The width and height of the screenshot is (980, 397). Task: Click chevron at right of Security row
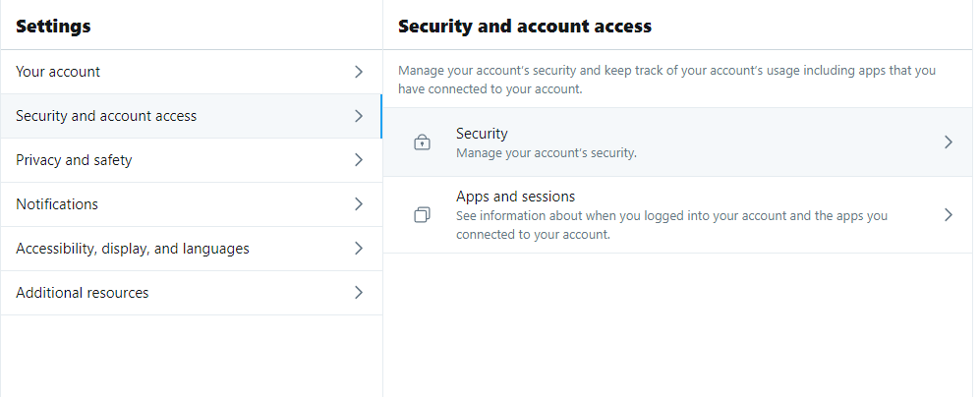pos(948,142)
